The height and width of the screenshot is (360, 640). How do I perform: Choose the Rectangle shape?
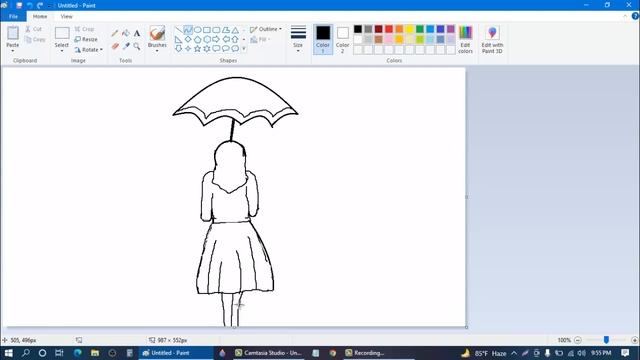[x=207, y=30]
